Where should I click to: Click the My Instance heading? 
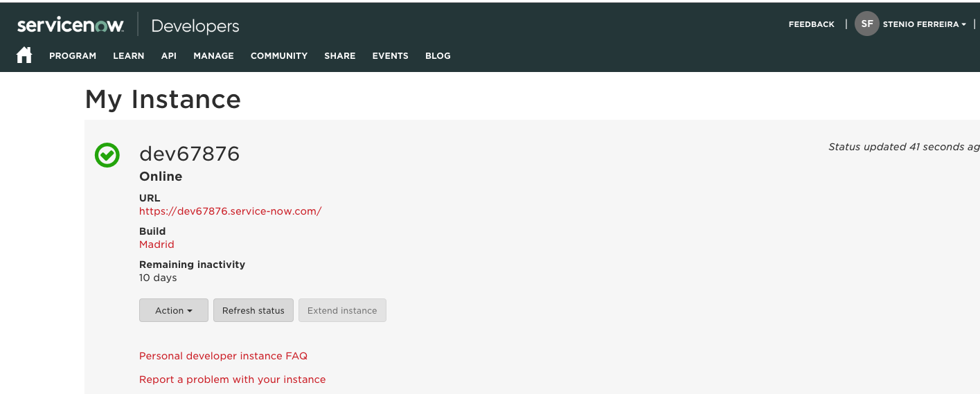(x=163, y=99)
